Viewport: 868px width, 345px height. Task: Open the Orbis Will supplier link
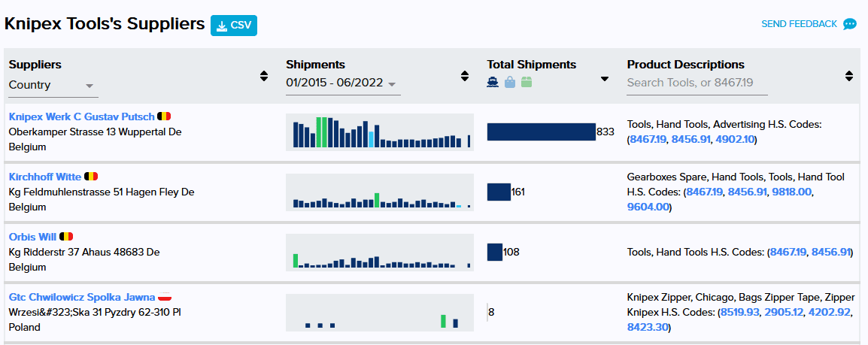click(32, 237)
